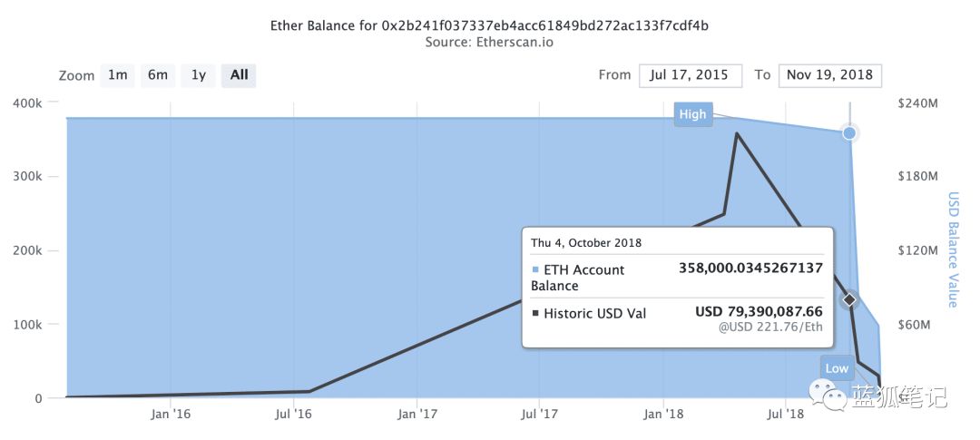Select the All zoom range
Image resolution: width=980 pixels, height=440 pixels.
tap(239, 75)
